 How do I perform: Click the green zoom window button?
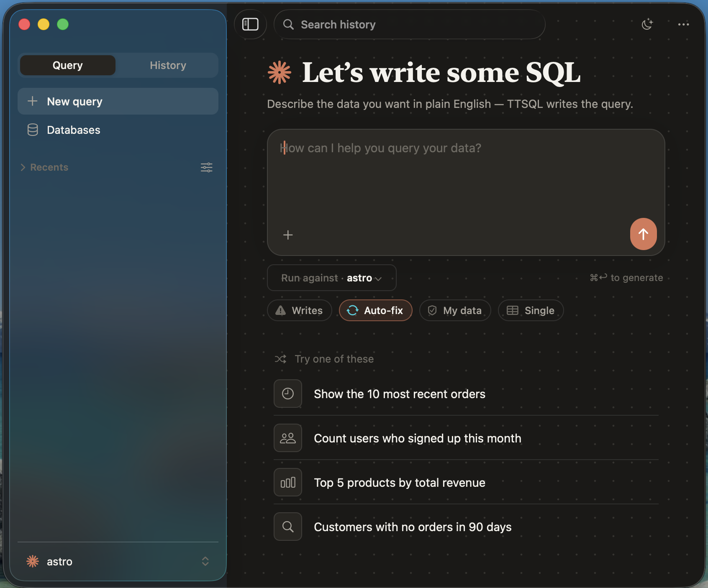point(63,24)
